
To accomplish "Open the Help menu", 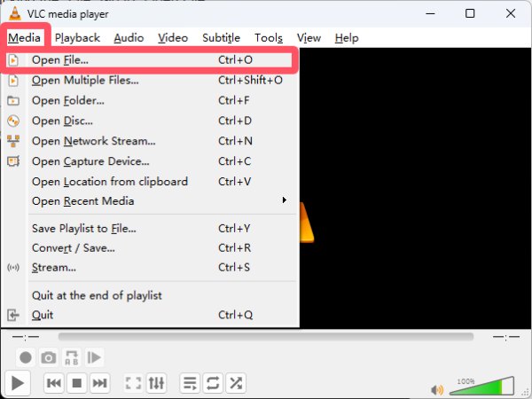I will pos(347,37).
